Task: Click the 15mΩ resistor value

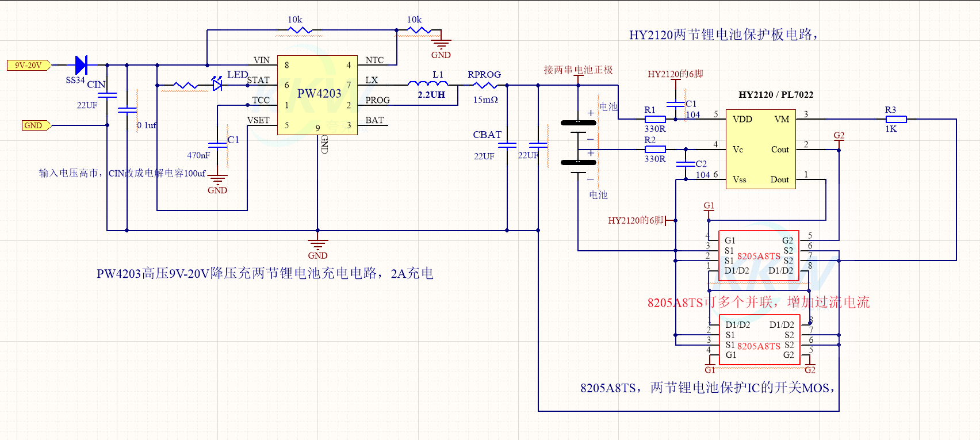Action: [x=486, y=100]
